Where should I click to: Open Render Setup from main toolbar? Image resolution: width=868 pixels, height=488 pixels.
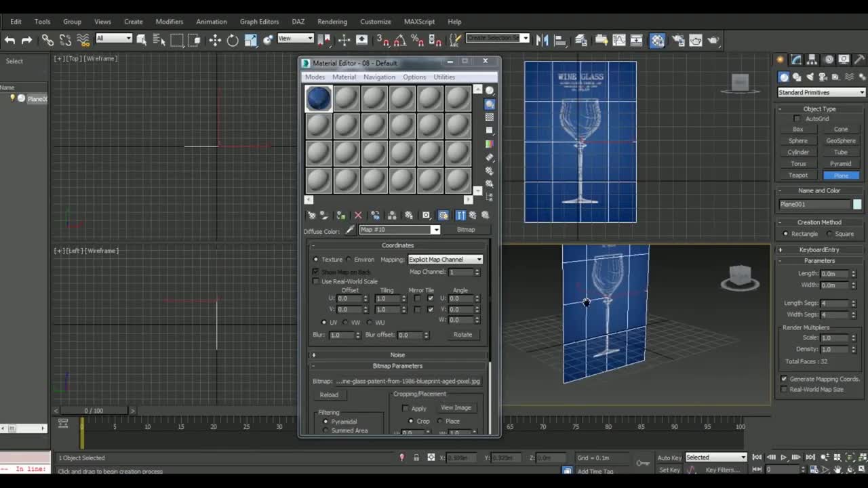point(678,40)
